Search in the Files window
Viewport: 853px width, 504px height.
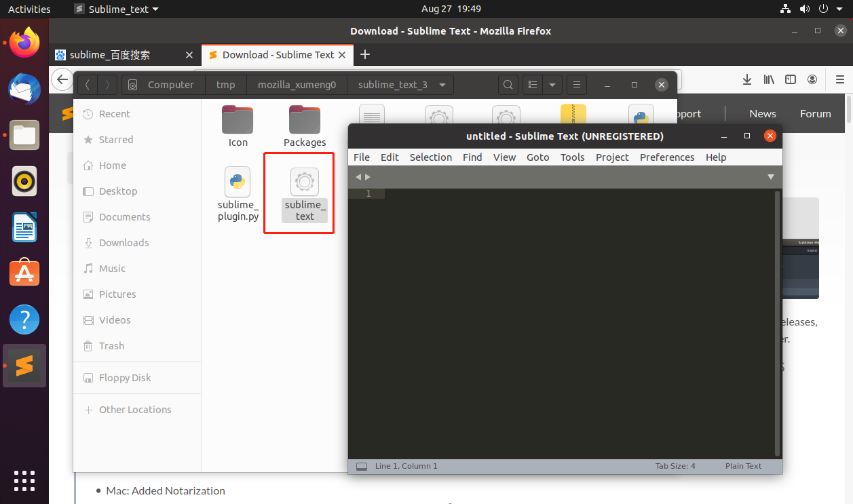pyautogui.click(x=508, y=85)
